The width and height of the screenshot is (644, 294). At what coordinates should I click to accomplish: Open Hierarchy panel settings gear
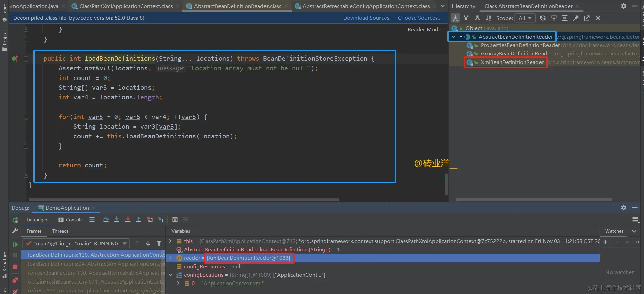click(x=624, y=6)
